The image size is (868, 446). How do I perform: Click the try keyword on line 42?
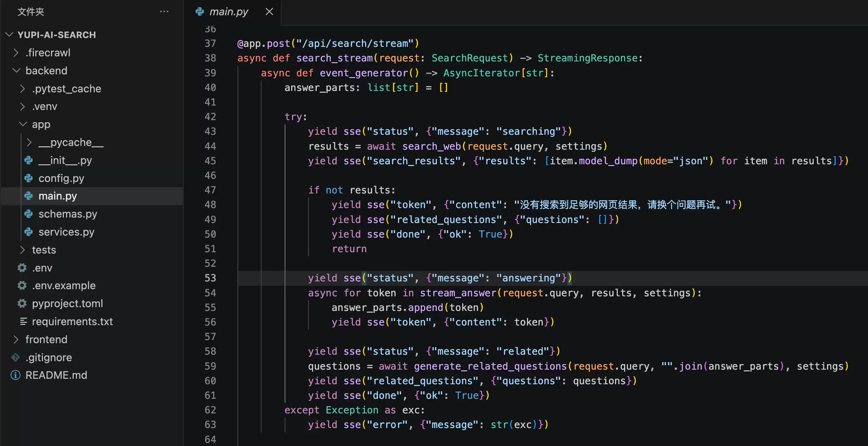(293, 117)
